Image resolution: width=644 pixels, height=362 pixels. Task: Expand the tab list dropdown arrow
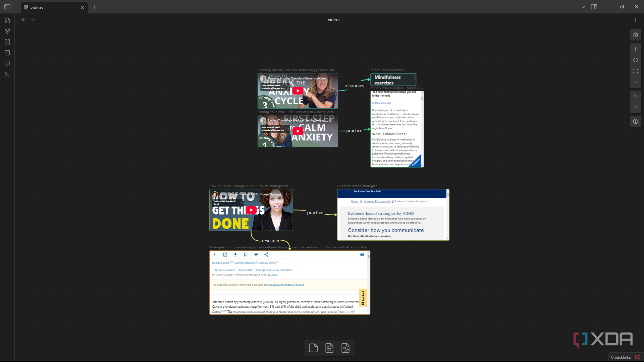[583, 7]
